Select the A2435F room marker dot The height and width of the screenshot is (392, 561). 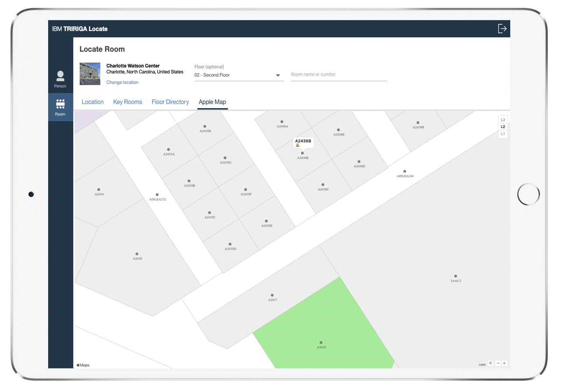click(x=245, y=190)
